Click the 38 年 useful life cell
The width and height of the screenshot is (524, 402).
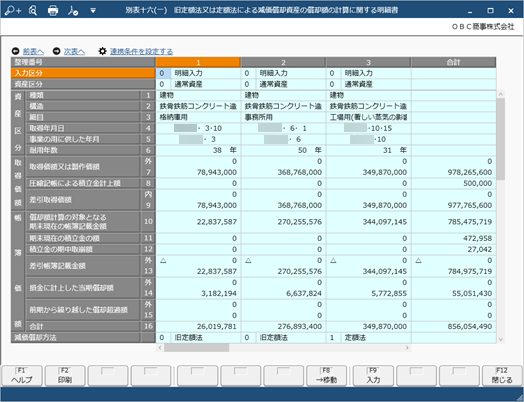[198, 150]
